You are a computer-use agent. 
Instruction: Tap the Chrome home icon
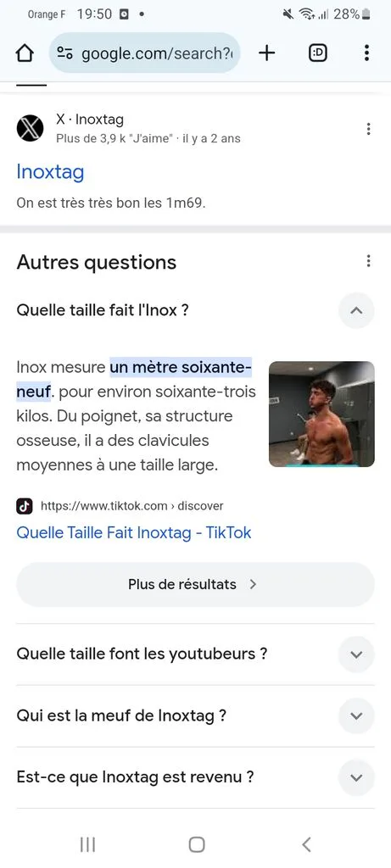click(x=25, y=53)
